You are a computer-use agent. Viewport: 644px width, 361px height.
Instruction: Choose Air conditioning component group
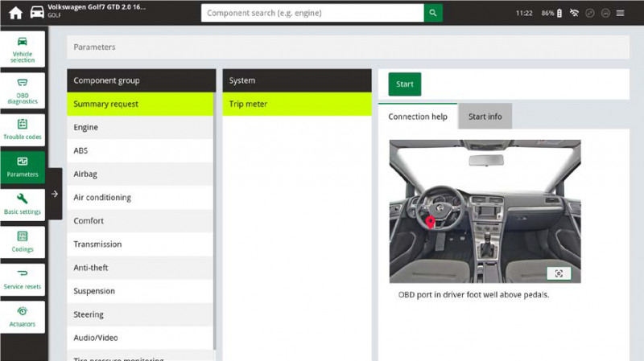[140, 198]
